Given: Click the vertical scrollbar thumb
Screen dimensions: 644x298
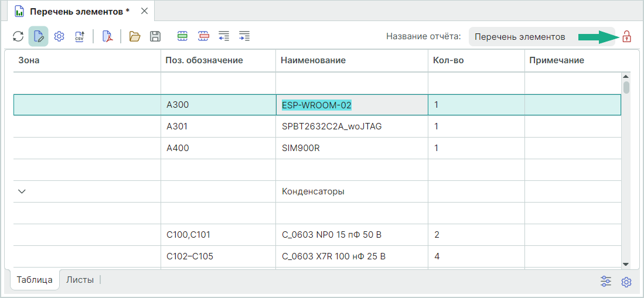Looking at the screenshot, I should (626, 88).
